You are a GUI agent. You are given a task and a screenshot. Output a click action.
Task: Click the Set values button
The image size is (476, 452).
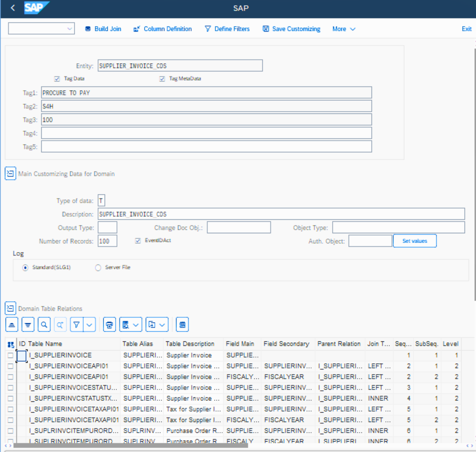[x=414, y=241]
